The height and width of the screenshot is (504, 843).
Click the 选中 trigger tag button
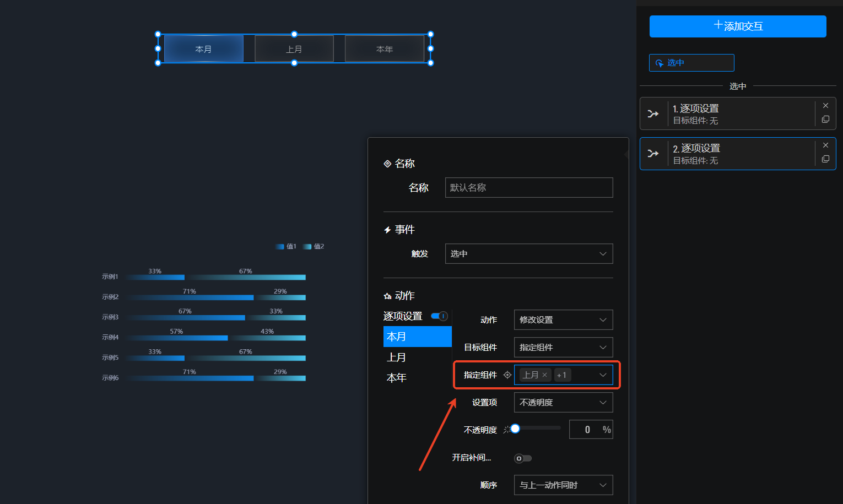coord(691,63)
